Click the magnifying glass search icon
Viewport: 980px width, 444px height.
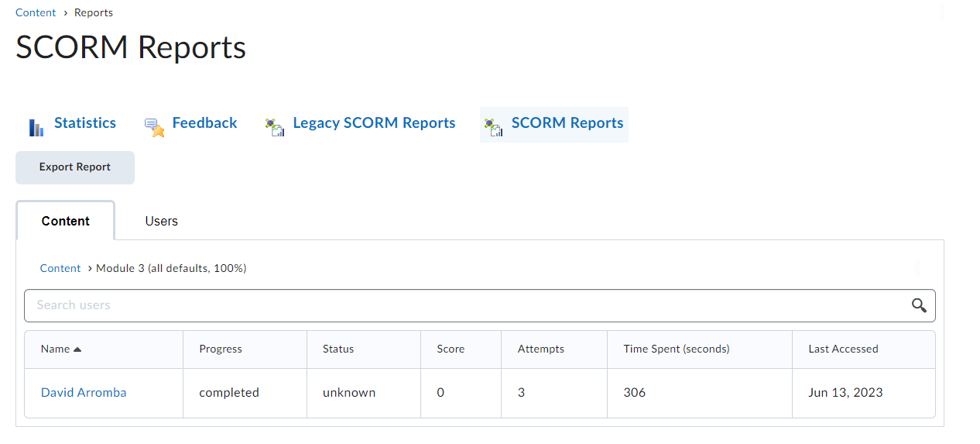coord(919,305)
